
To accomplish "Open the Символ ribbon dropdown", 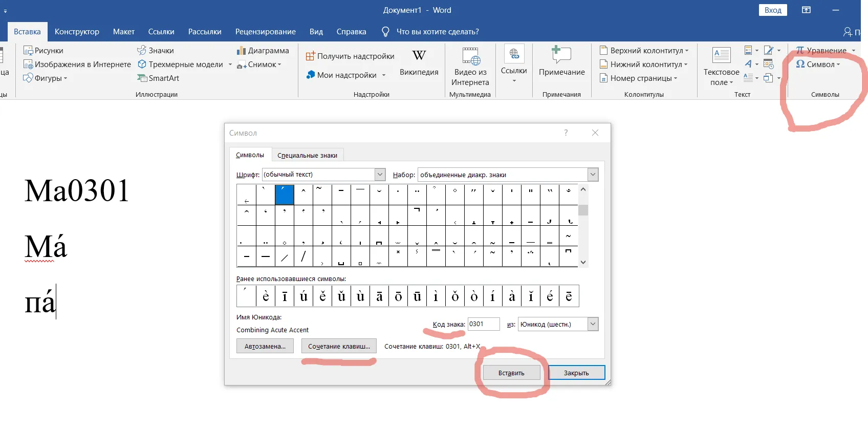I will pos(818,65).
